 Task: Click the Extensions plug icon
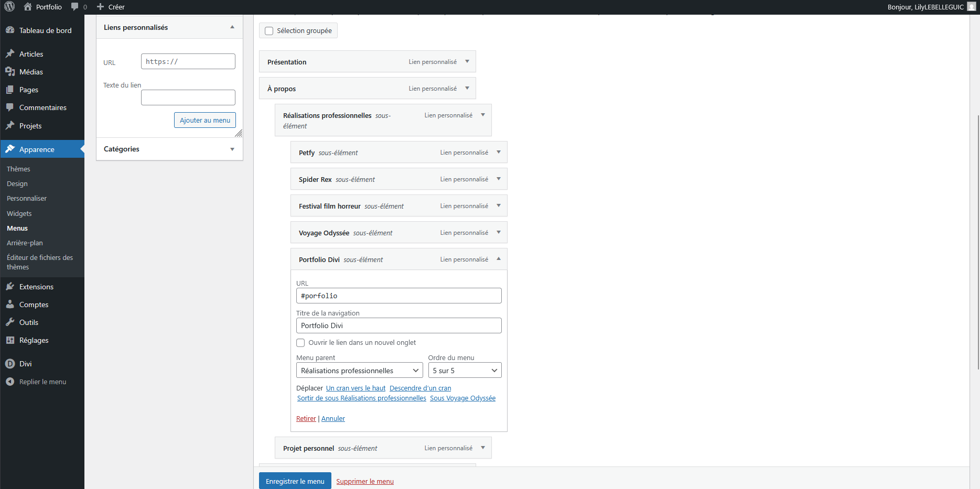tap(10, 287)
